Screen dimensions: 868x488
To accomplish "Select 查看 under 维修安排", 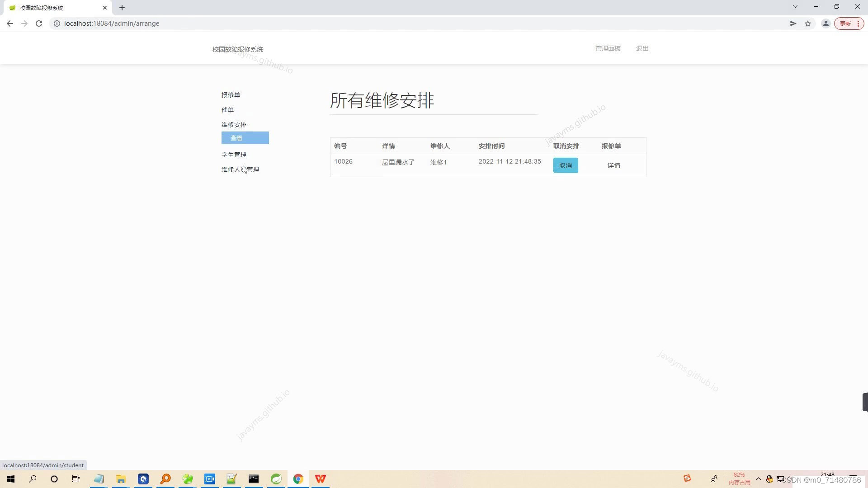I will click(x=245, y=138).
